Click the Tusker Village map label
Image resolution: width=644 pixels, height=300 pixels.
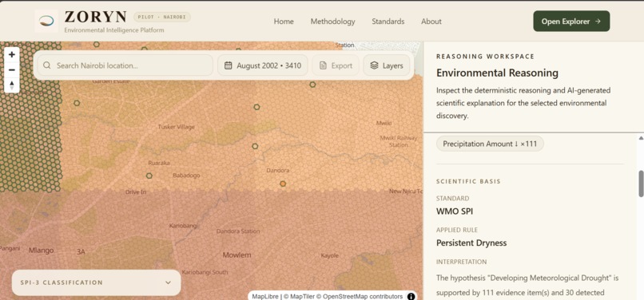(x=177, y=127)
